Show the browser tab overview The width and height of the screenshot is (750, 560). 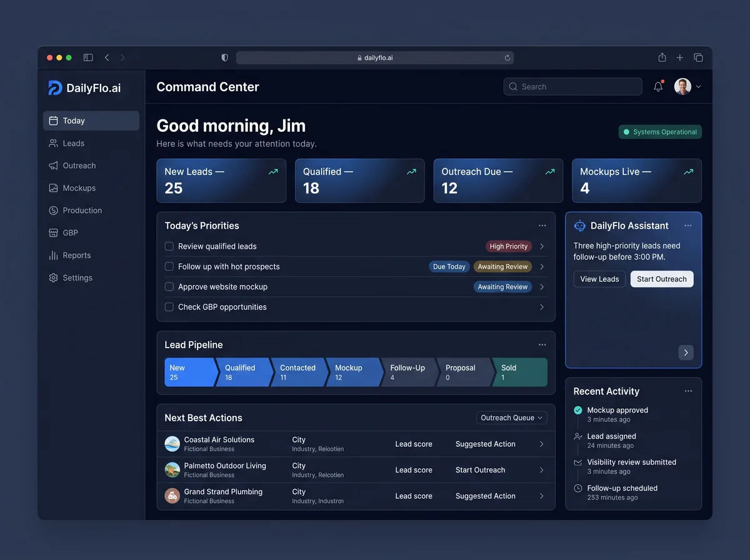coord(698,57)
